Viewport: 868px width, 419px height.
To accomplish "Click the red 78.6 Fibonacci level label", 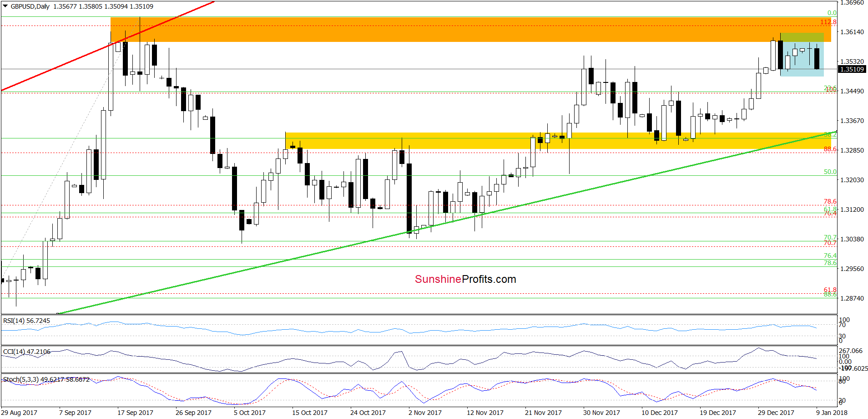I will click(830, 201).
